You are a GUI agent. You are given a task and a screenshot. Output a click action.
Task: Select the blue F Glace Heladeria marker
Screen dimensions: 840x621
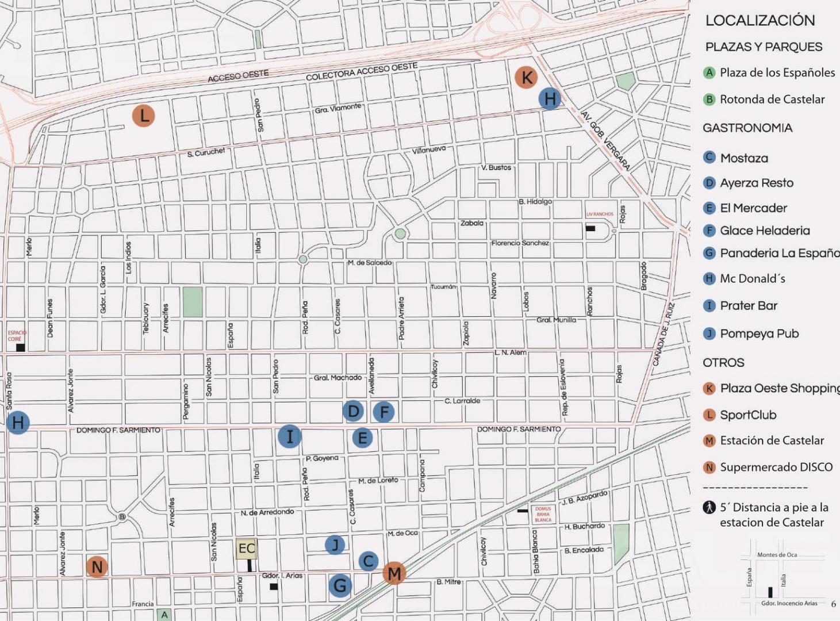(383, 412)
